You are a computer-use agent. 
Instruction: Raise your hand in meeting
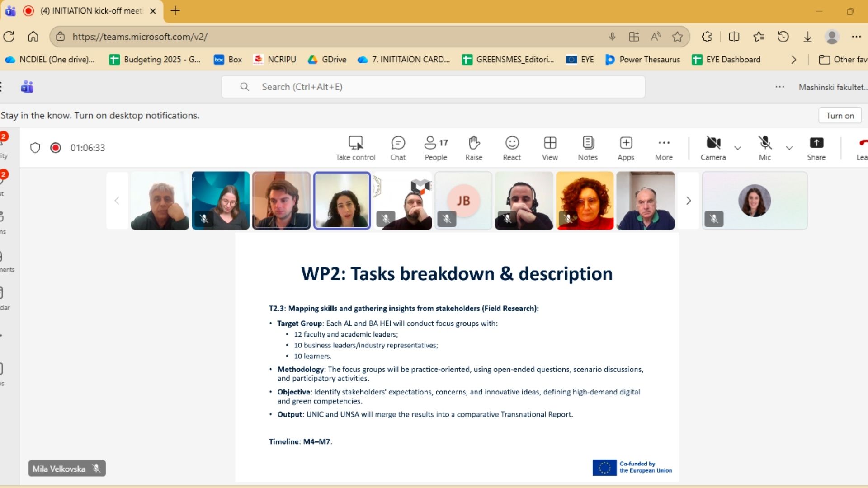coord(474,148)
